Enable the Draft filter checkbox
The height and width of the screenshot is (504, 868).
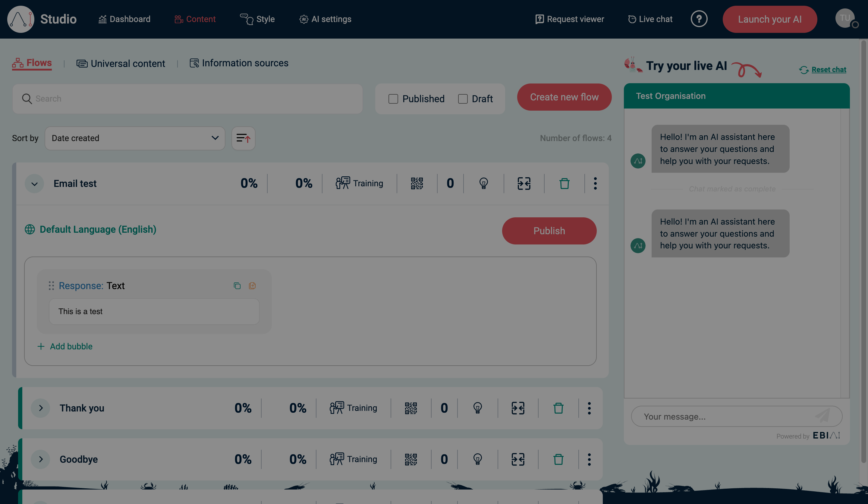pyautogui.click(x=463, y=99)
